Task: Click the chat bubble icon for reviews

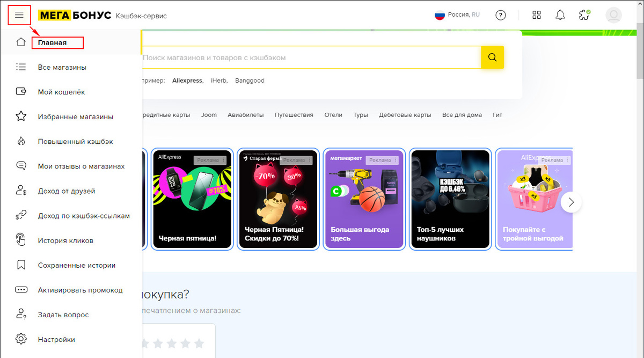Action: (21, 166)
